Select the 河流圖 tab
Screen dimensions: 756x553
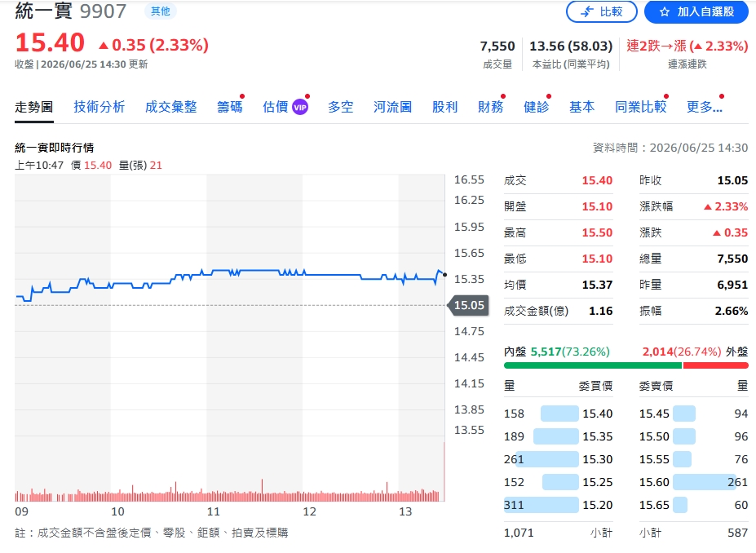pos(392,107)
